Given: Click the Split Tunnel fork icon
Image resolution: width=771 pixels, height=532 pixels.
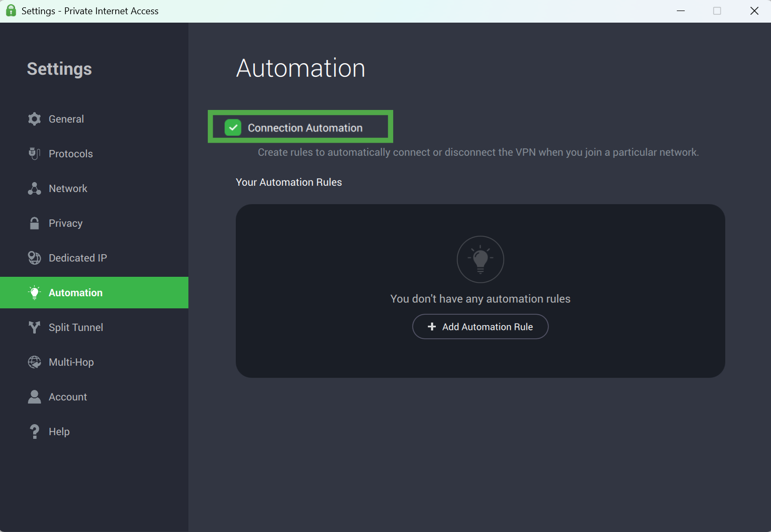Looking at the screenshot, I should (34, 327).
